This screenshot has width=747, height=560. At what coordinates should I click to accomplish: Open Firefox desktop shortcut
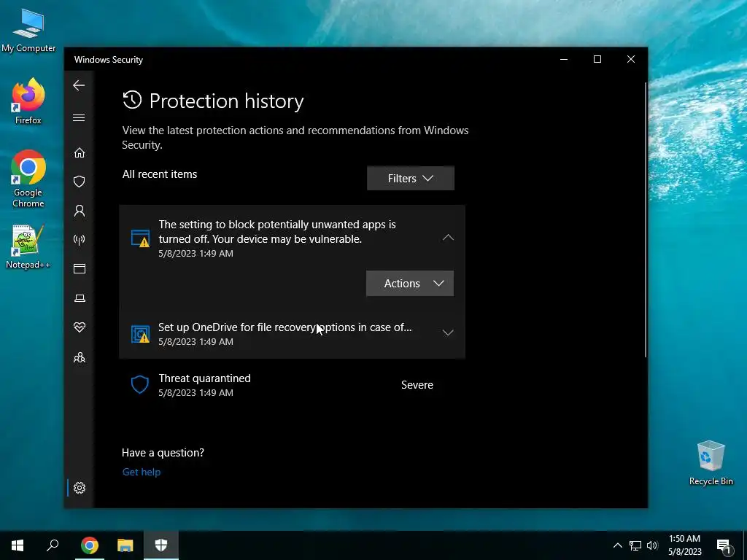[28, 101]
